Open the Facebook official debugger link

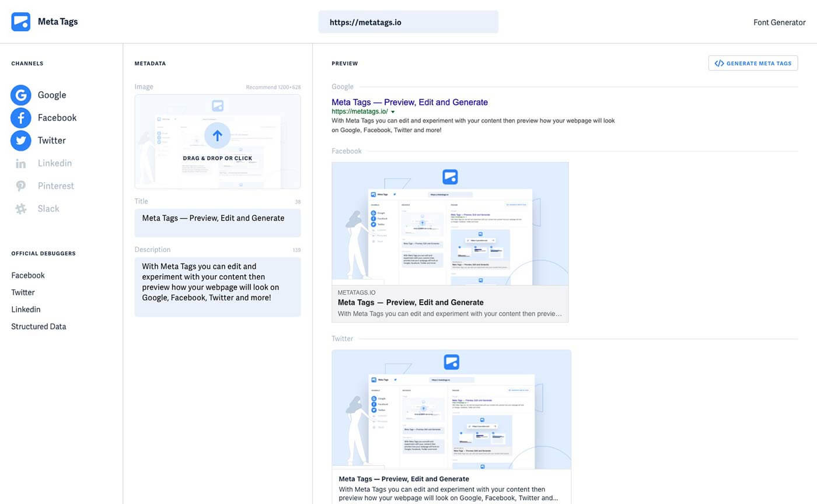tap(28, 275)
